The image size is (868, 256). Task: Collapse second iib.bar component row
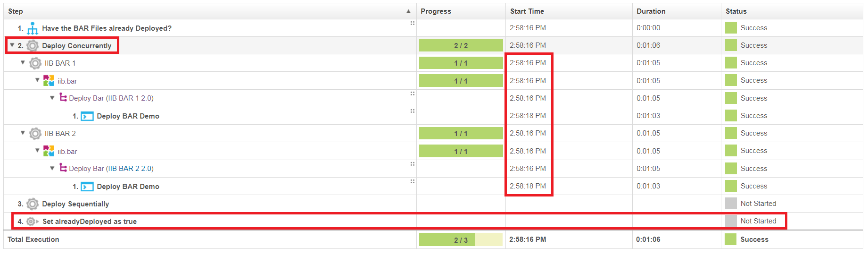coord(38,151)
